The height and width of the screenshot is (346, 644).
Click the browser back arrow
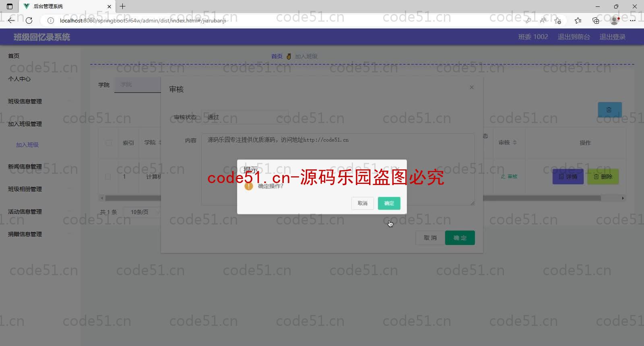point(11,21)
